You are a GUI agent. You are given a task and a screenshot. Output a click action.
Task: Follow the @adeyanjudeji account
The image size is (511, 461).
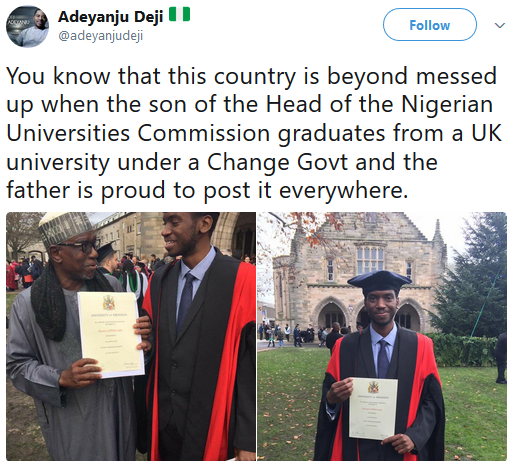[430, 25]
